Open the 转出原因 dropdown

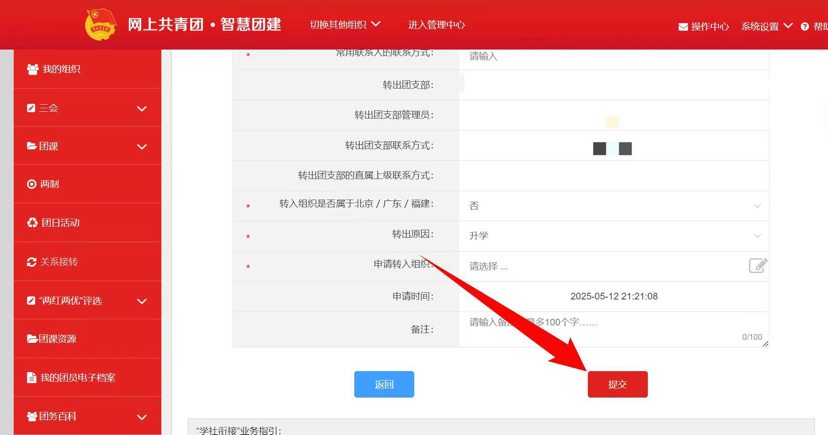click(613, 236)
